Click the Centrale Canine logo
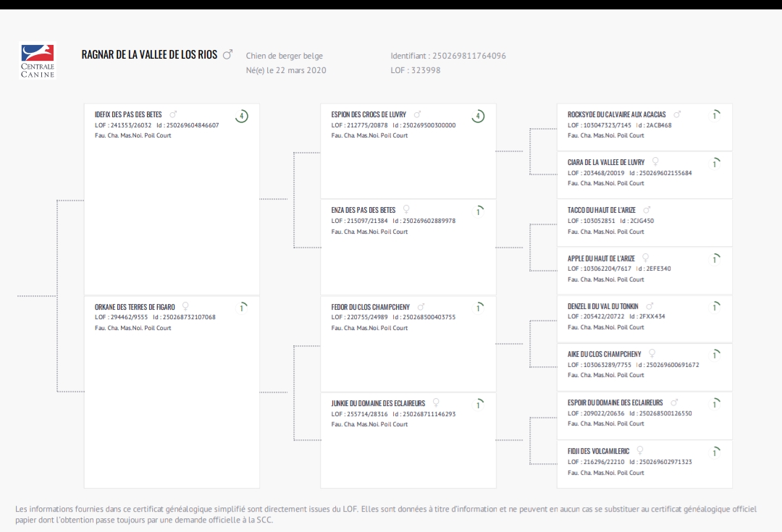 (x=38, y=61)
